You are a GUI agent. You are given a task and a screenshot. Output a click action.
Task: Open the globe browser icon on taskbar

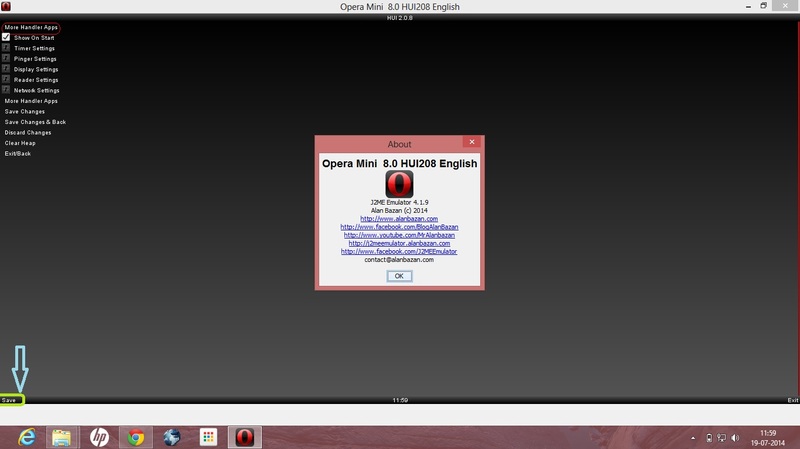(172, 437)
